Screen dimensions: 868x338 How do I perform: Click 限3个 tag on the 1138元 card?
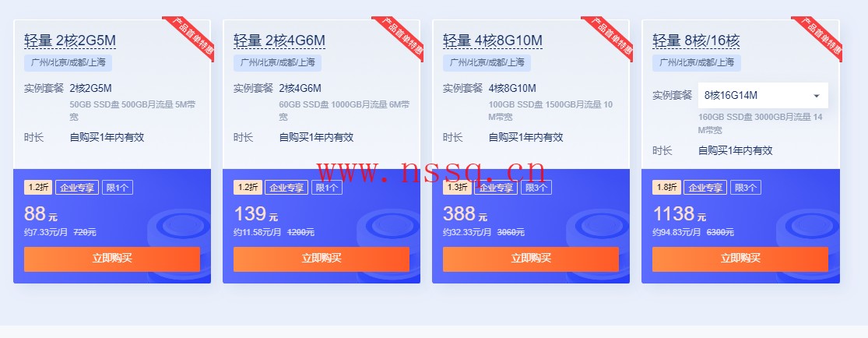pos(746,187)
